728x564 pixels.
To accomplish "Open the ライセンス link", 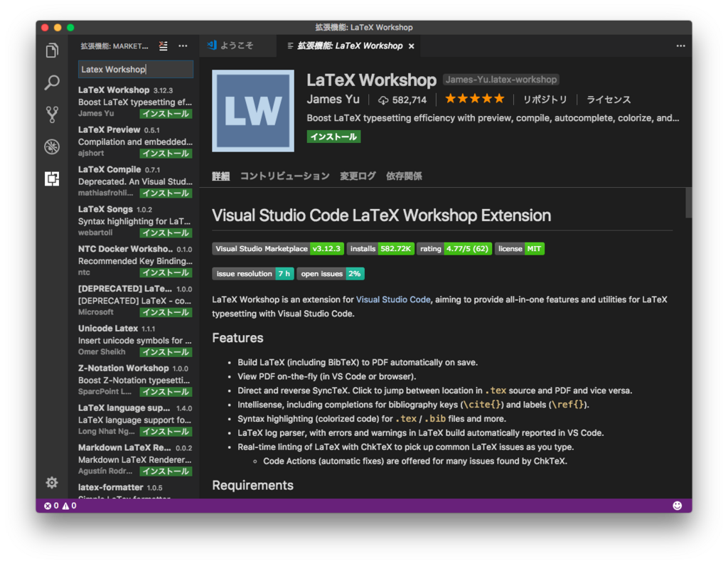I will coord(609,100).
